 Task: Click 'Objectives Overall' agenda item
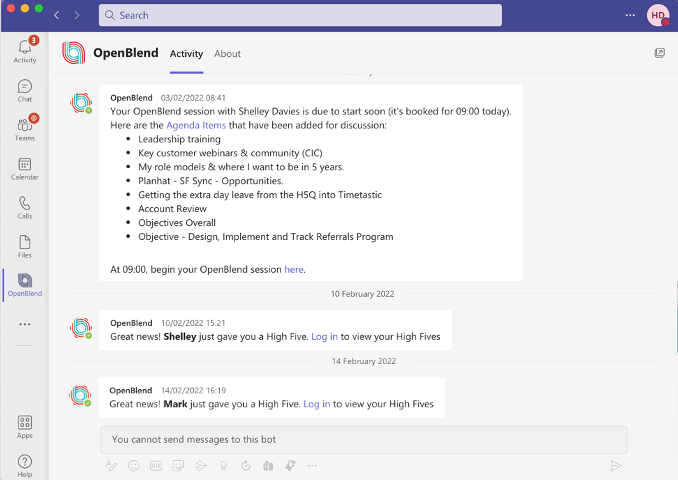(177, 223)
